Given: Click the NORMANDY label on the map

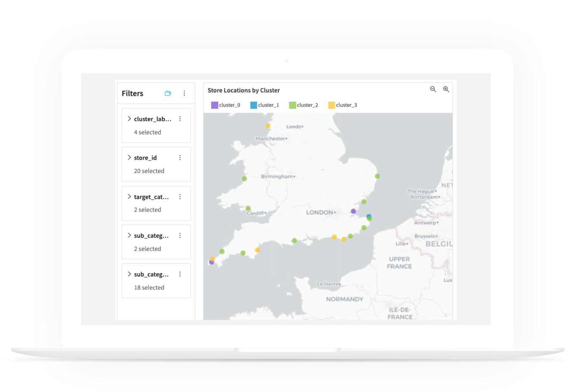Looking at the screenshot, I should tap(345, 299).
